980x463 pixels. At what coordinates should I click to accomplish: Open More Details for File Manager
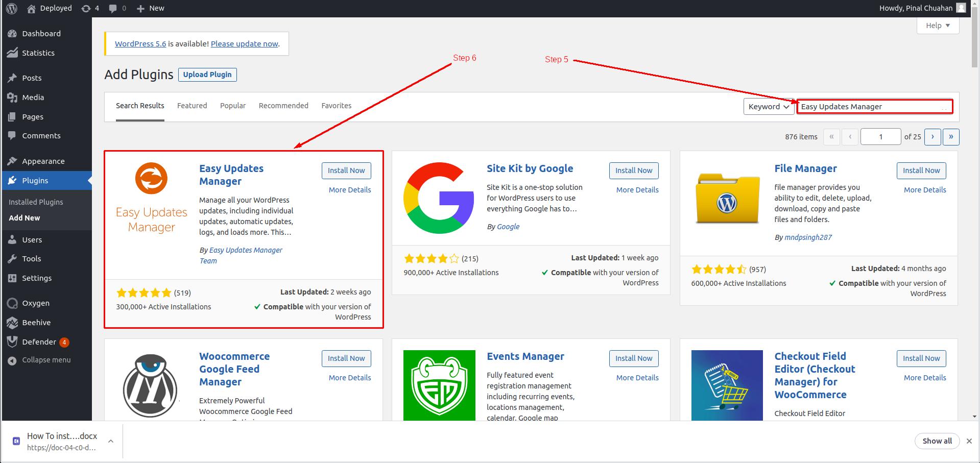925,190
